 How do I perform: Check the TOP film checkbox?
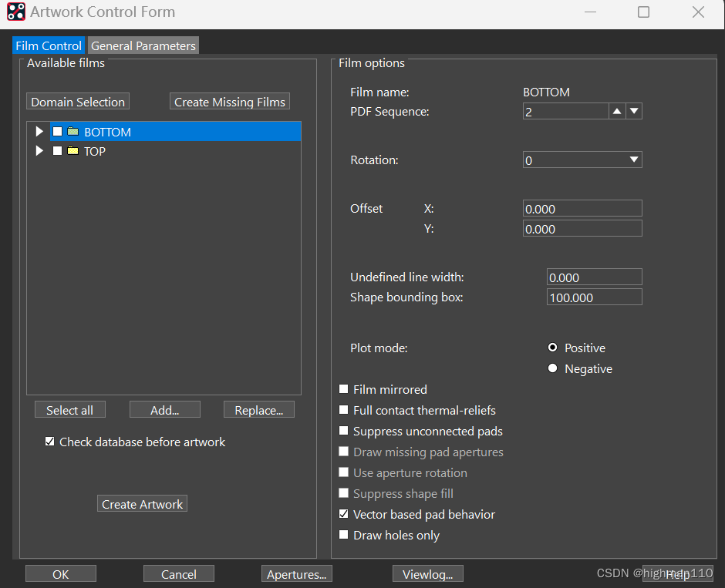pos(57,151)
